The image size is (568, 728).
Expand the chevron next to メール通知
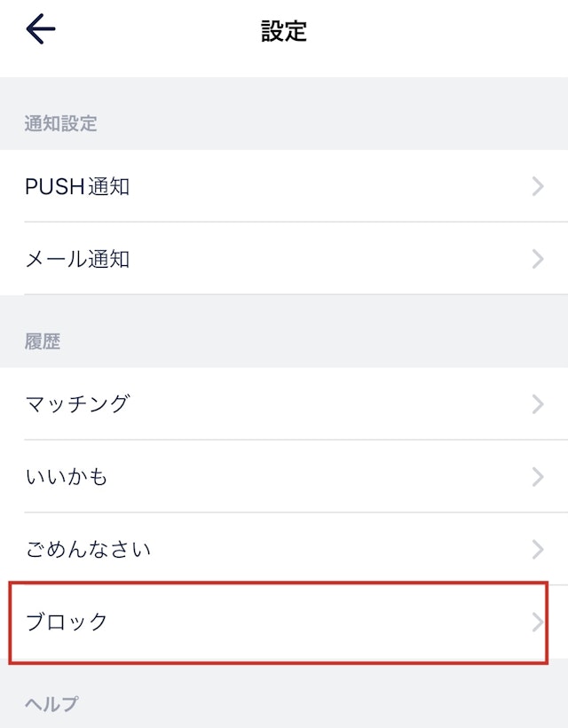pyautogui.click(x=538, y=259)
